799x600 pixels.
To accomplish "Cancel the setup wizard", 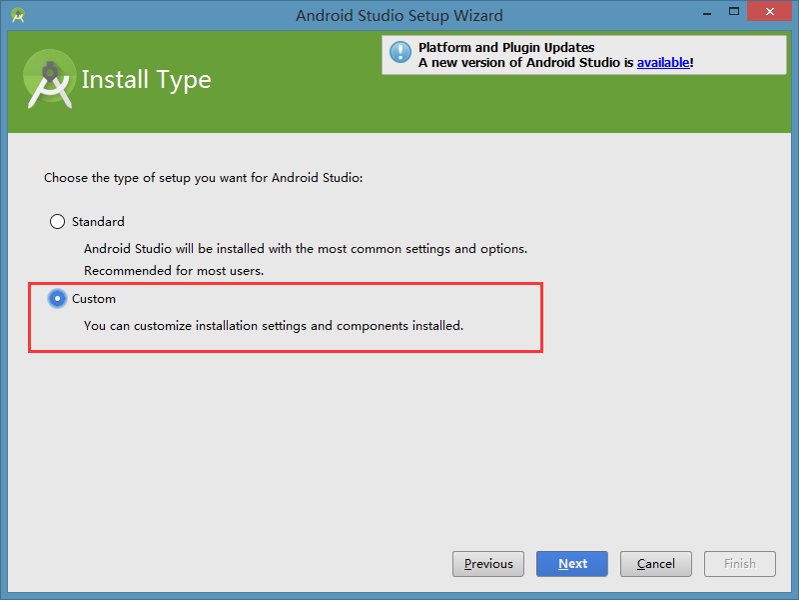I will 656,564.
